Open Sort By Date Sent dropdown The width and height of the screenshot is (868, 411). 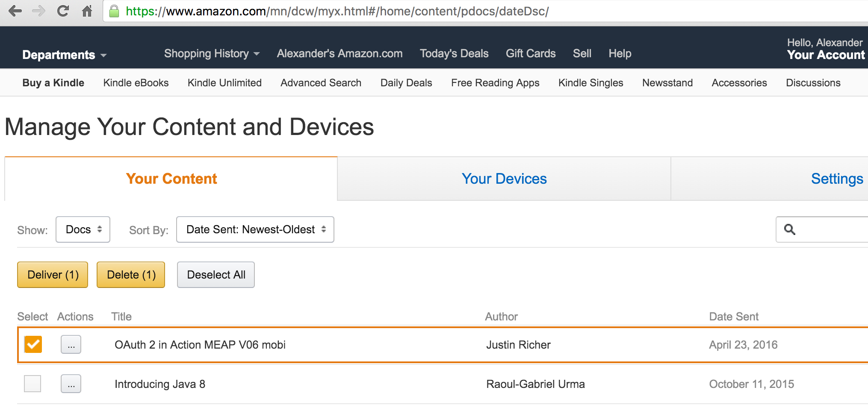click(255, 229)
